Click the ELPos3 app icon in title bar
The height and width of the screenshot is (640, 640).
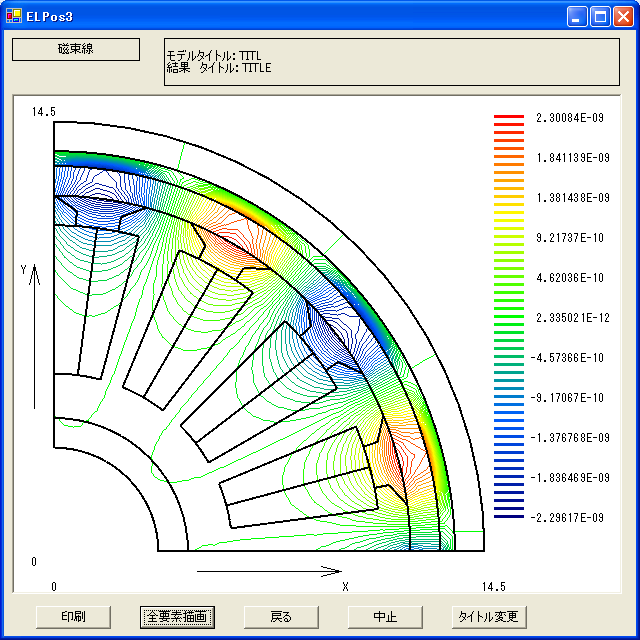(x=14, y=16)
